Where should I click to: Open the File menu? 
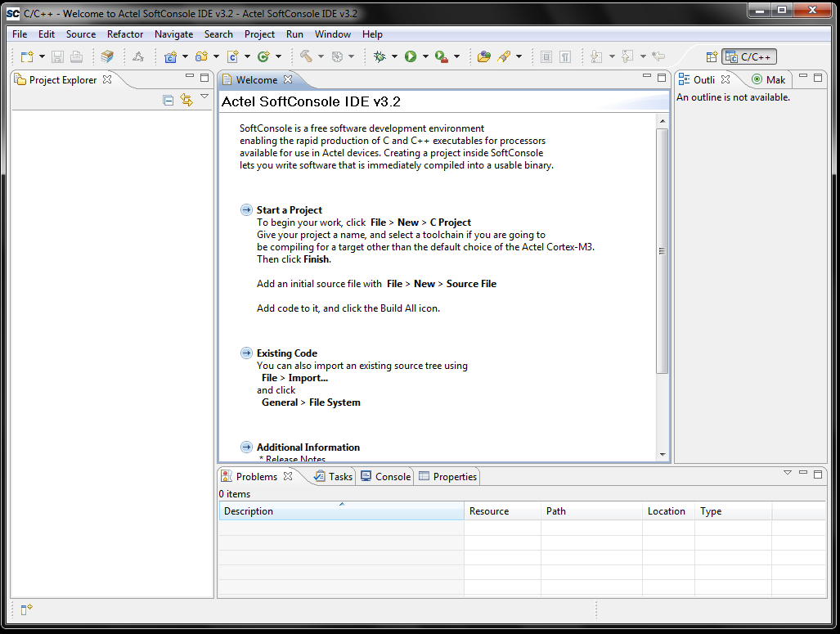pyautogui.click(x=20, y=34)
